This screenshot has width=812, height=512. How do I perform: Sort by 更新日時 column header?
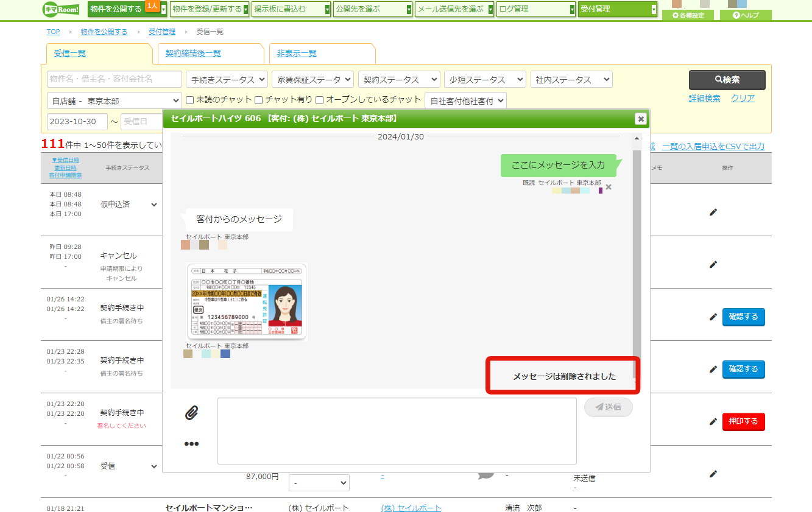pyautogui.click(x=65, y=168)
